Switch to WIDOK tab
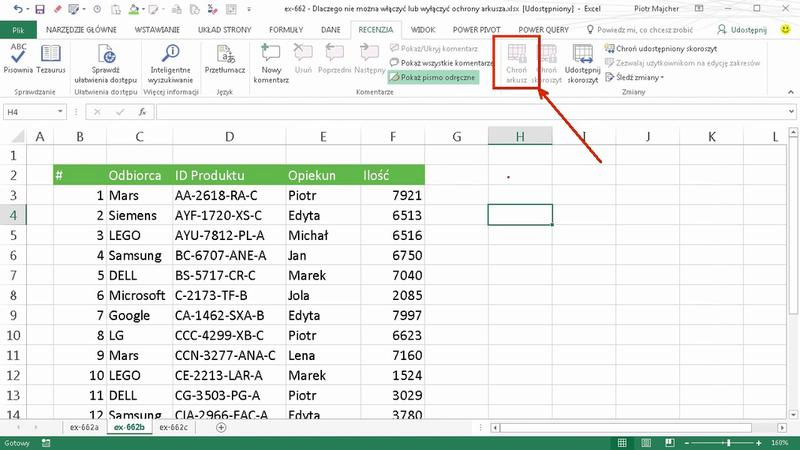 [x=423, y=30]
